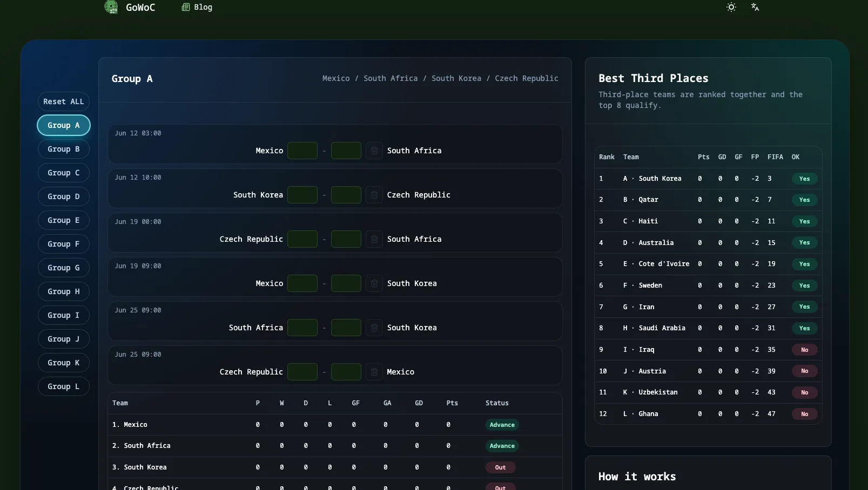Viewport: 868px width, 490px height.
Task: Clear the South Africa vs South Korea score
Action: coord(374,328)
